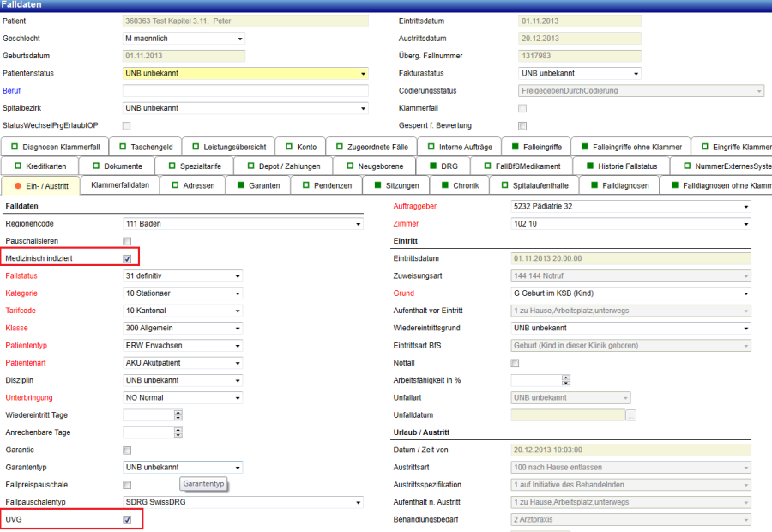The width and height of the screenshot is (772, 532).
Task: Select the Ein- / Austritt tab
Action: (41, 185)
